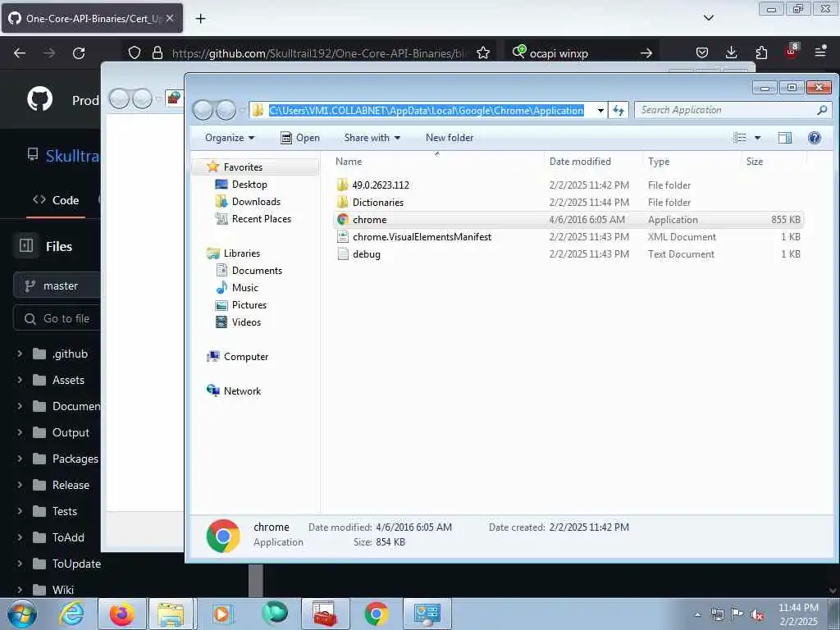Click Open in Explorer toolbar
Image resolution: width=840 pixels, height=630 pixels.
pos(300,138)
